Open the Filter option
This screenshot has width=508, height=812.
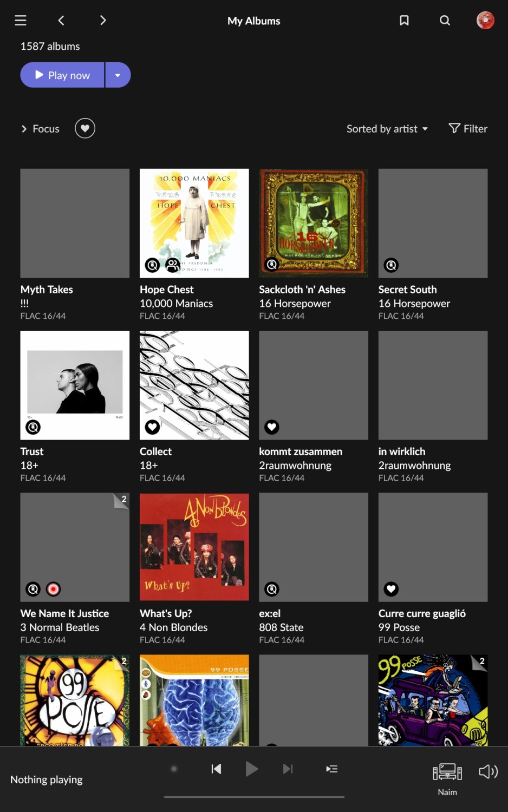click(x=468, y=129)
